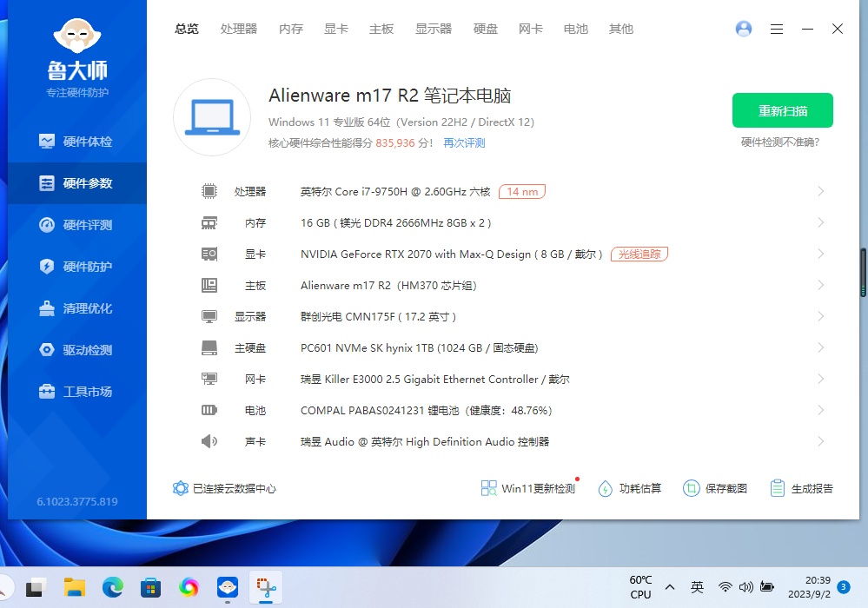Screen dimensions: 868x608
Task: Click the motherboard icon
Action: (209, 286)
